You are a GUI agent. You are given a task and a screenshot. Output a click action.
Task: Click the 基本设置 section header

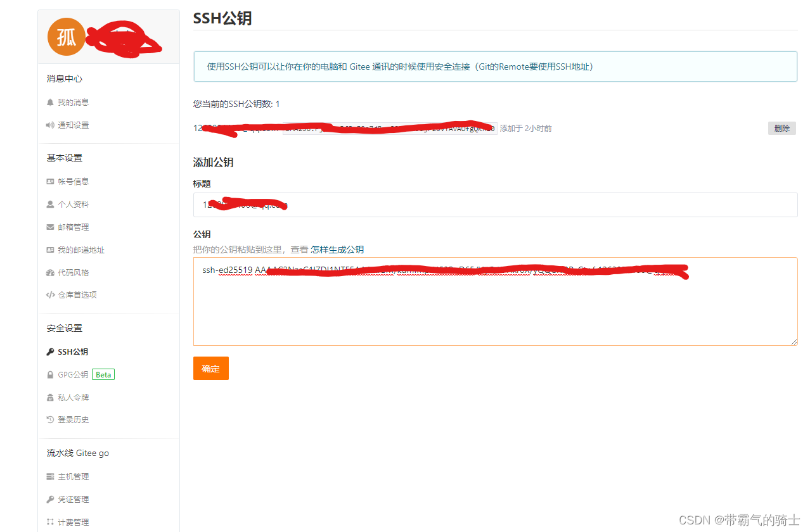pyautogui.click(x=65, y=158)
